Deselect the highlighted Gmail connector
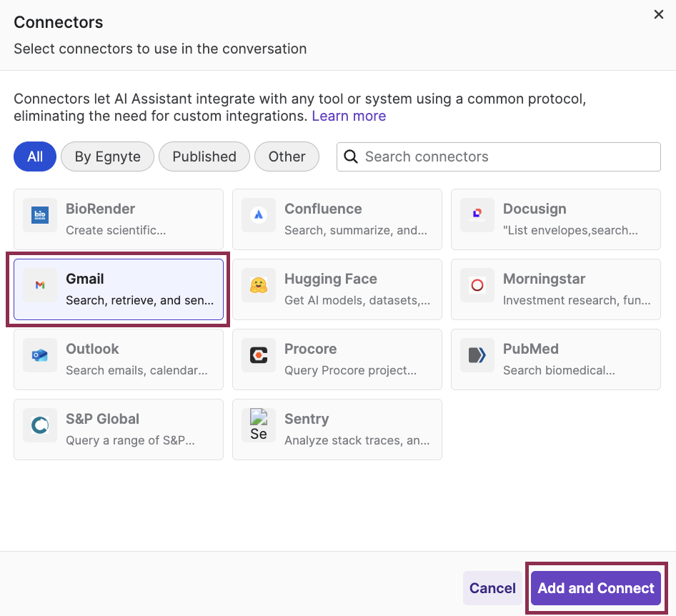 [118, 289]
